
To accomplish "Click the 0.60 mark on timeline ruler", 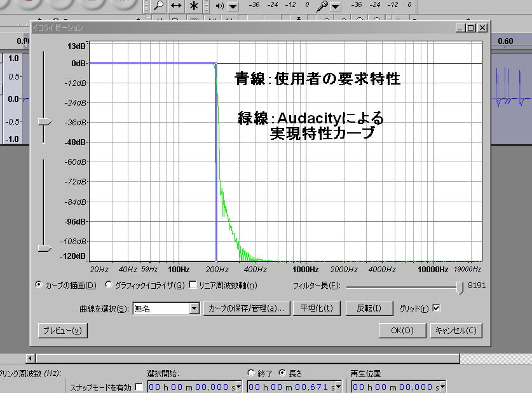I will 505,41.
